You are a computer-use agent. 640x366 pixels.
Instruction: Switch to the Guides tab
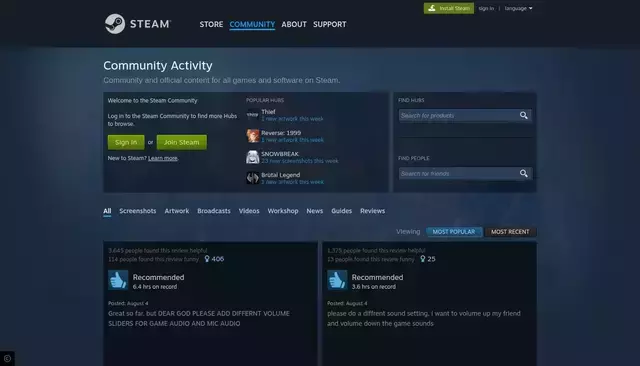pos(342,211)
